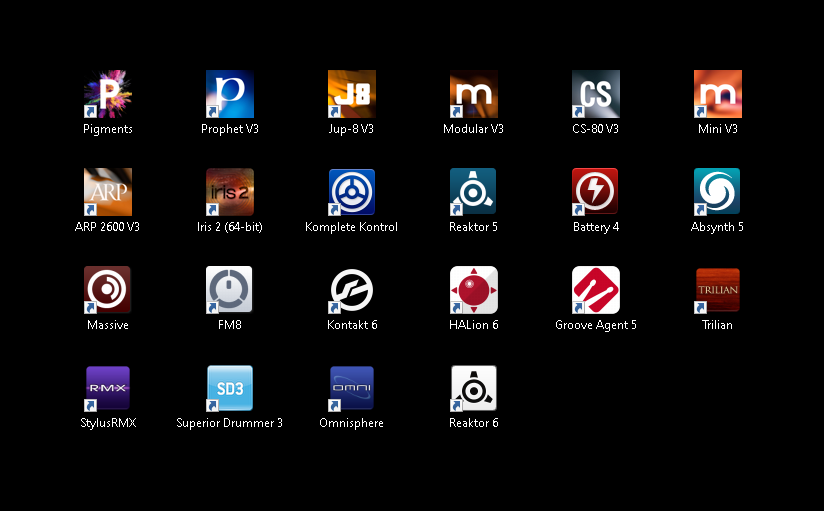Select the StylusRMX purple icon
Viewport: 824px width, 511px height.
coord(107,388)
